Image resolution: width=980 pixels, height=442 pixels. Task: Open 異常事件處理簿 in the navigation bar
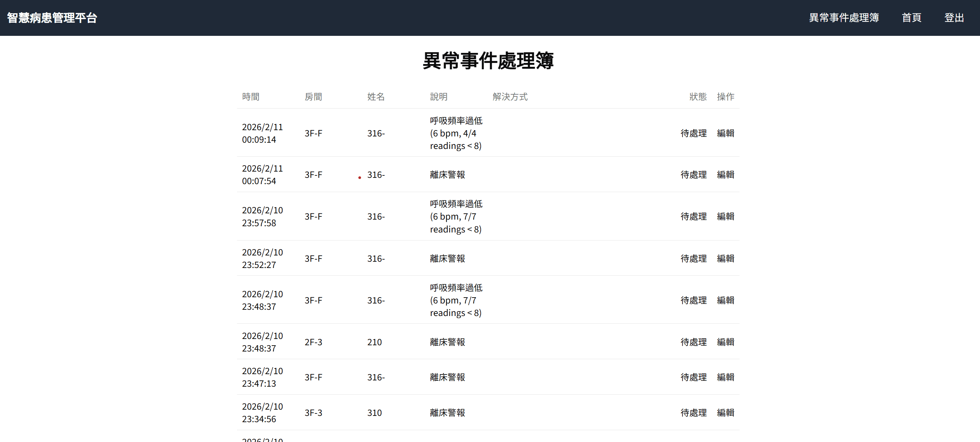click(x=844, y=18)
